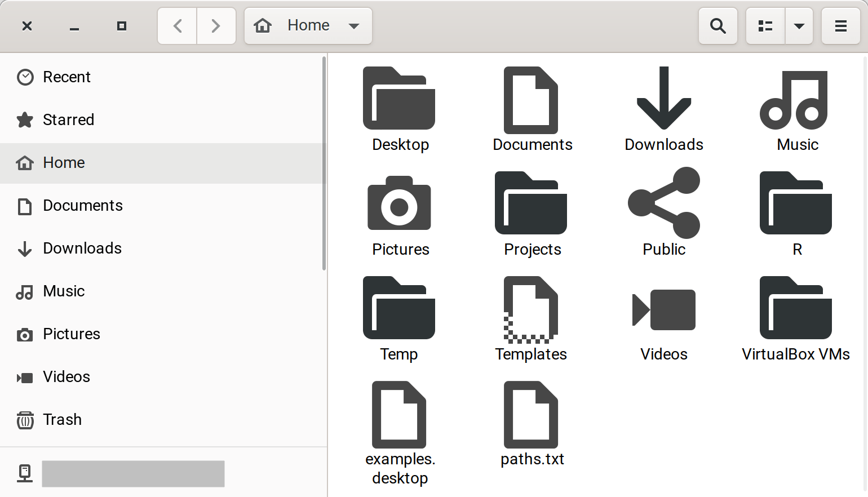The height and width of the screenshot is (497, 868).
Task: Select Documents in the sidebar
Action: point(83,205)
